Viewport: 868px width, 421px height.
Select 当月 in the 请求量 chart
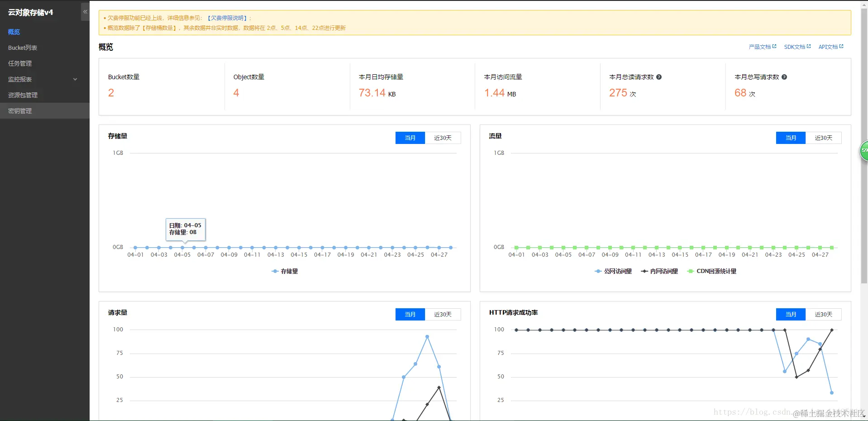[410, 314]
